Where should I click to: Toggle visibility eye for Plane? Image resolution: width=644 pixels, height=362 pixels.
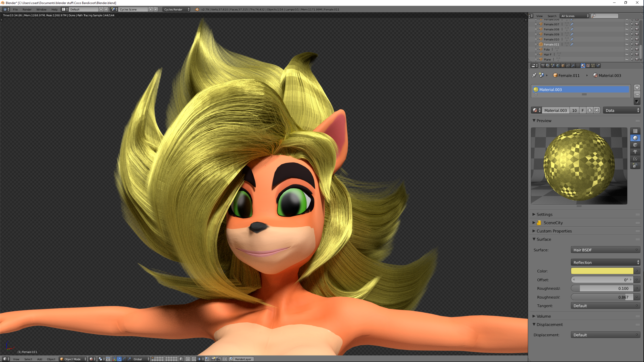[627, 59]
